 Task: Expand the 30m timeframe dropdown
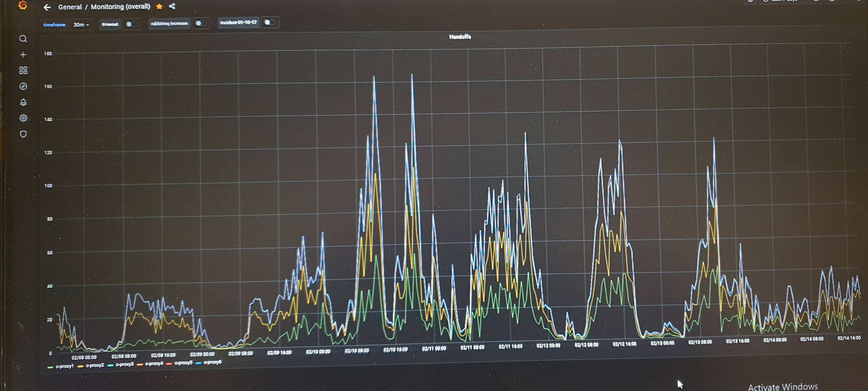(81, 25)
